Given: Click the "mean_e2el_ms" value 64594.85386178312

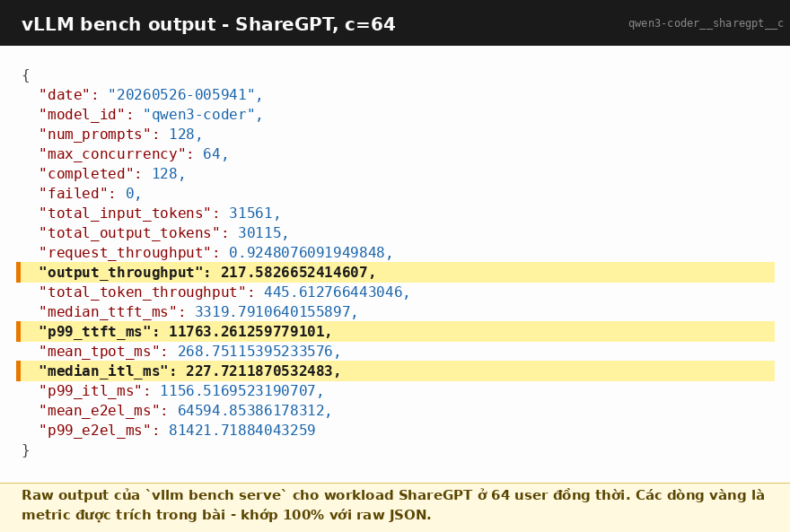Looking at the screenshot, I should (x=250, y=410).
